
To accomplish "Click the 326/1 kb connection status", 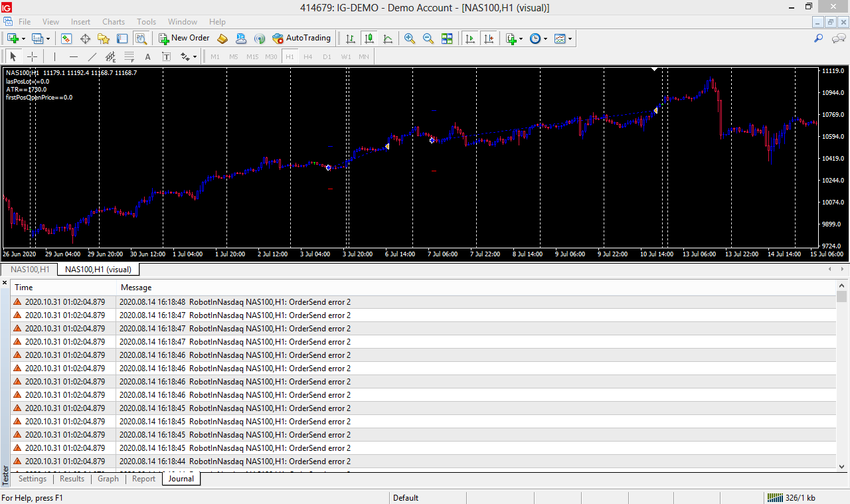I will point(792,497).
